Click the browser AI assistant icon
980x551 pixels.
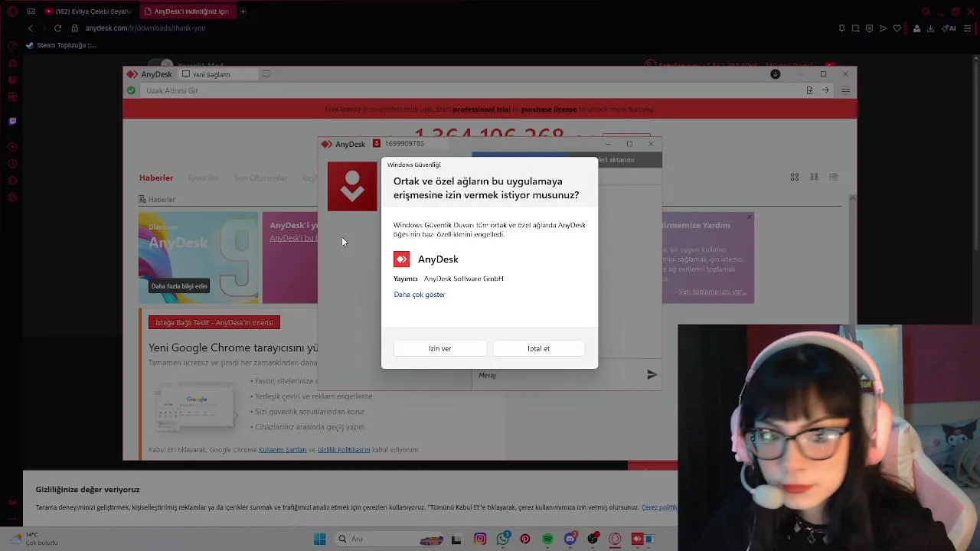(x=949, y=28)
